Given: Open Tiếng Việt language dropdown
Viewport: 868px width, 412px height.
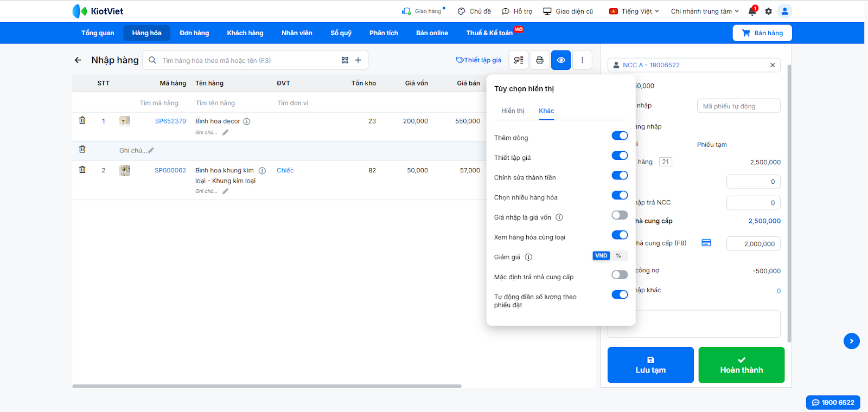Looking at the screenshot, I should click(634, 11).
